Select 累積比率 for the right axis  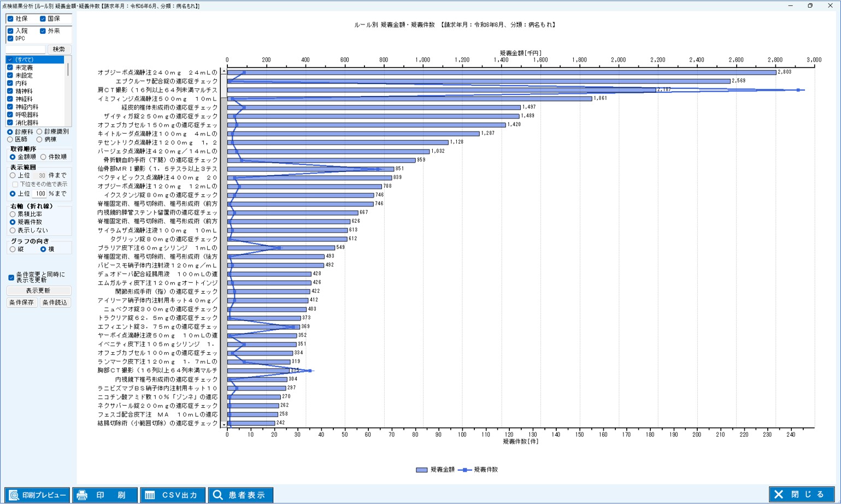(13, 215)
